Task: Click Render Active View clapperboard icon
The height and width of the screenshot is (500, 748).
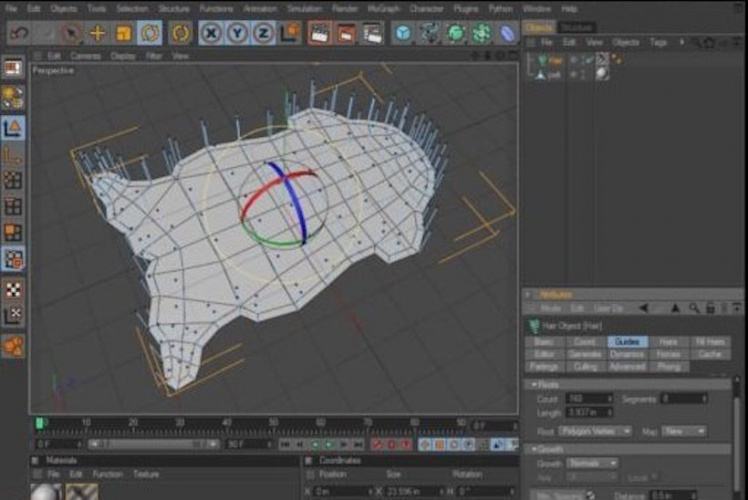Action: pos(320,33)
